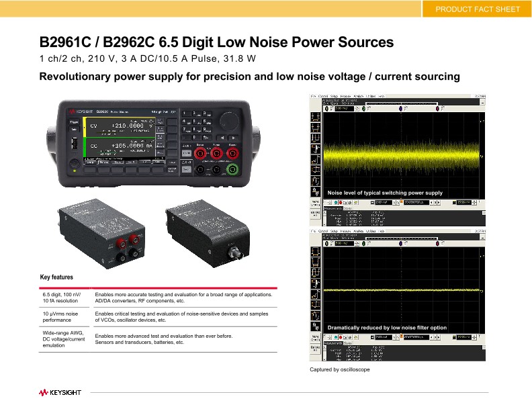Click the 5.00 mV/ scale field in switching-supply capture

345,109
